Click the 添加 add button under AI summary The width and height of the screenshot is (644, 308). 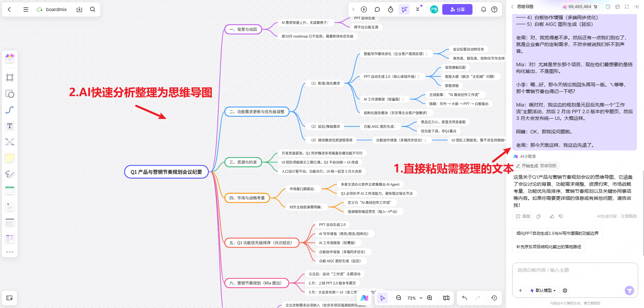click(523, 216)
